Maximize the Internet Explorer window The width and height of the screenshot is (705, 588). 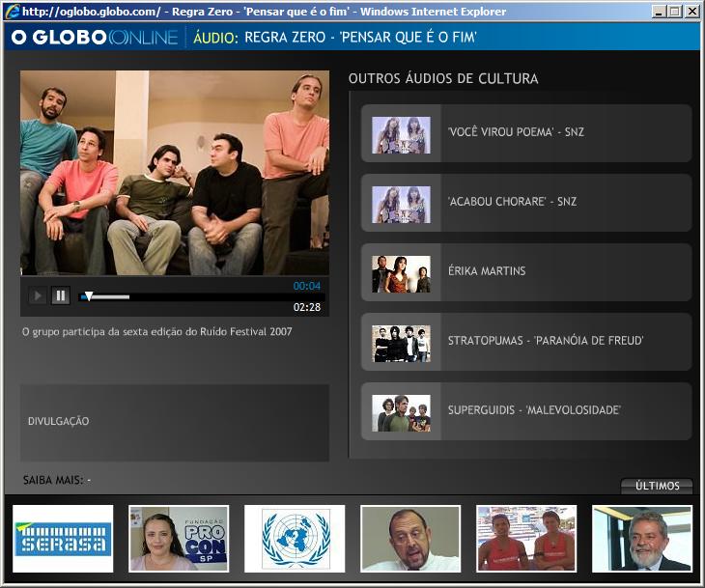[674, 12]
